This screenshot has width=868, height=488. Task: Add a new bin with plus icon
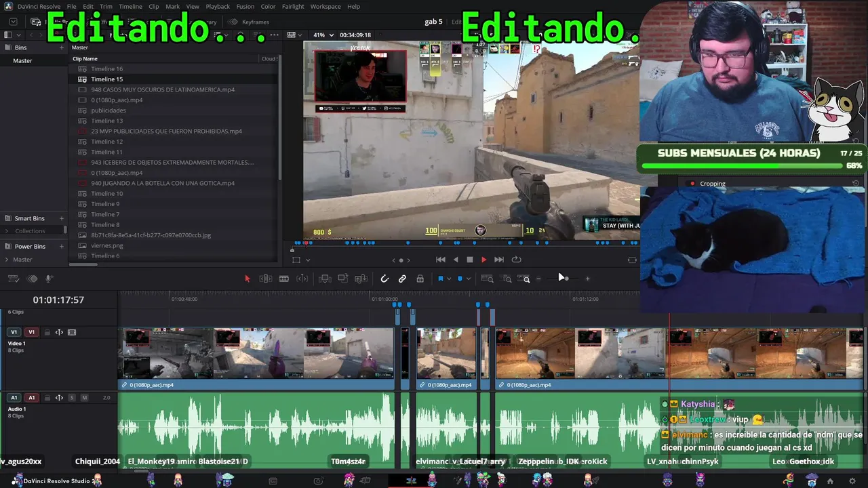pos(62,47)
